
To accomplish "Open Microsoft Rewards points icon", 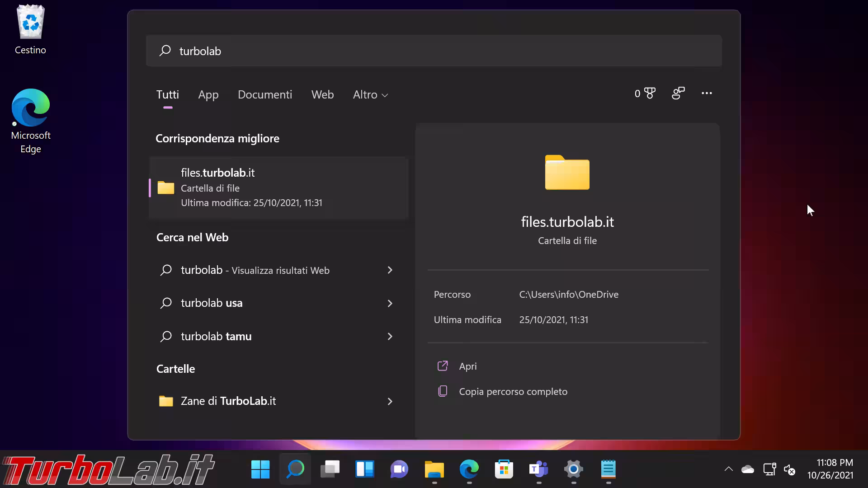I will click(x=645, y=94).
